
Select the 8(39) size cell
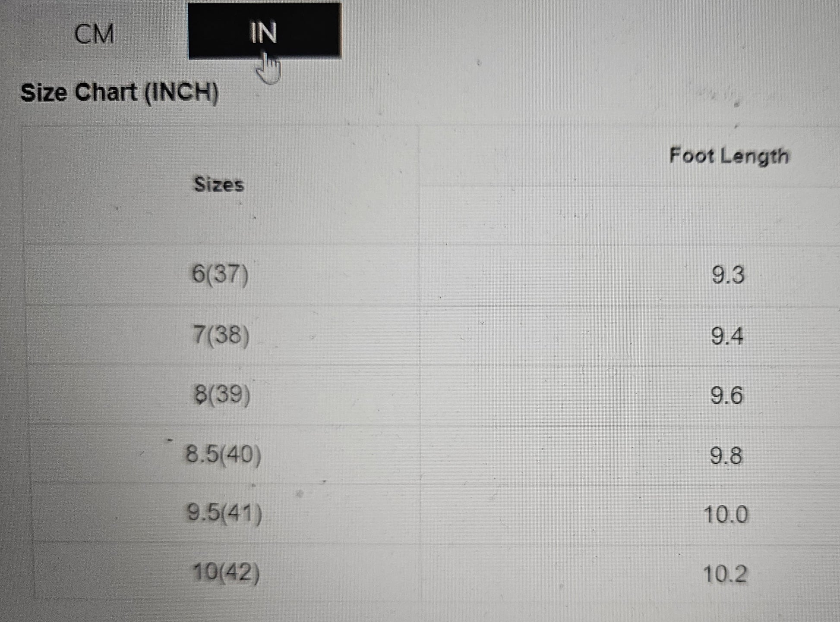click(222, 394)
